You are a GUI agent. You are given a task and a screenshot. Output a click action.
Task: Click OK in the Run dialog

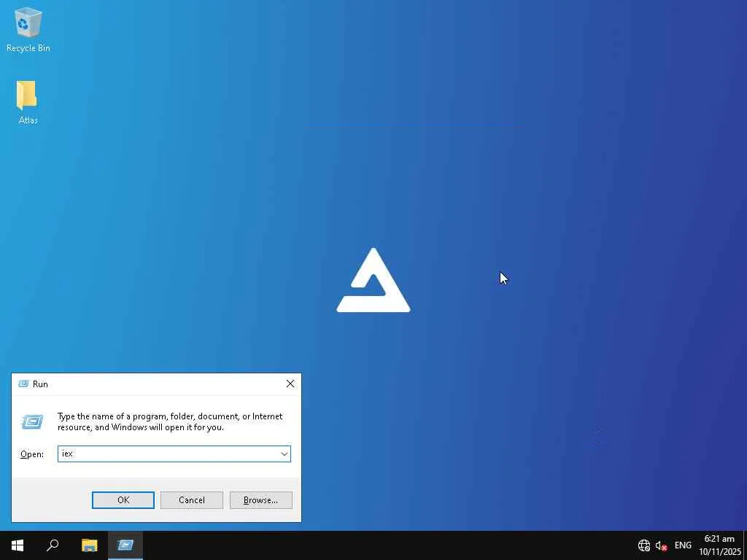pos(123,500)
